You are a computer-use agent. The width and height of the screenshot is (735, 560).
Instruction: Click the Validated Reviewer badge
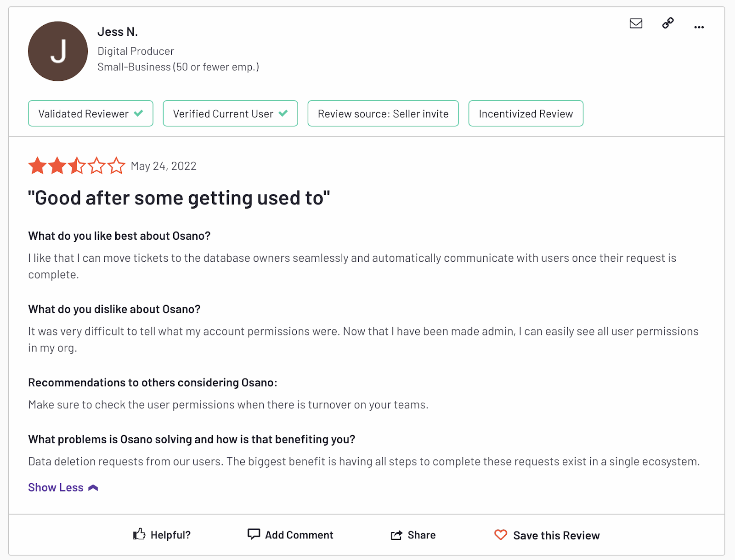pyautogui.click(x=90, y=113)
